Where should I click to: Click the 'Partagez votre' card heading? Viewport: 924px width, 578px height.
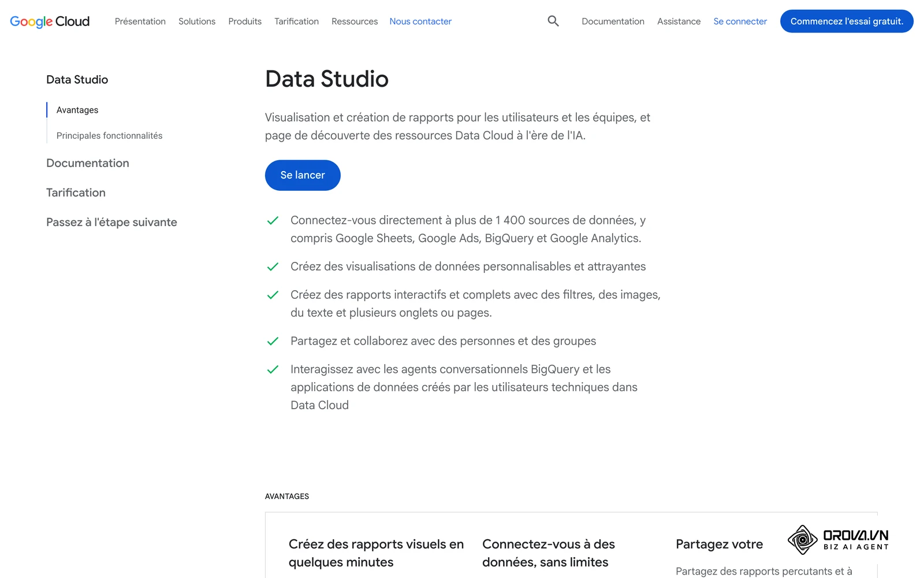click(719, 544)
